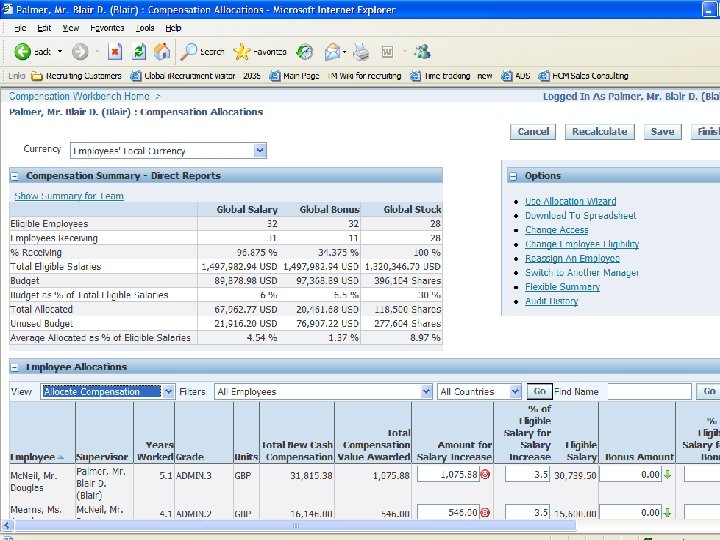Click green down arrow beside McNeil bonus amount
720x540 pixels.
coord(668,474)
